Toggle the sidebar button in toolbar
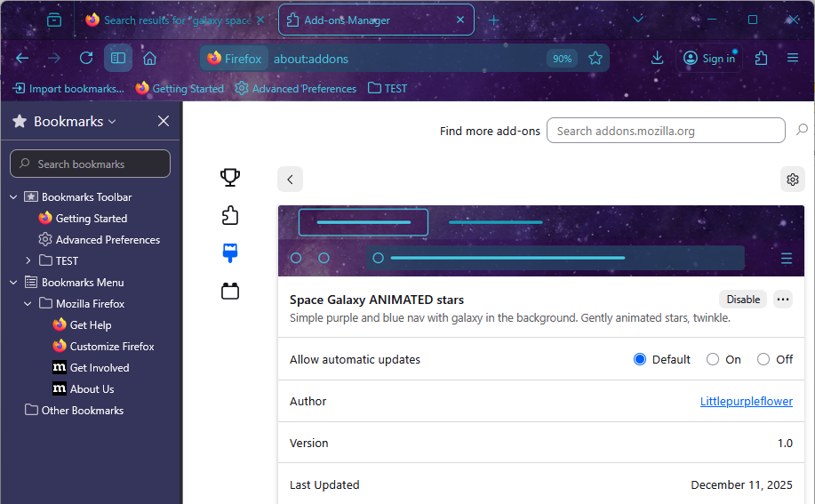This screenshot has width=815, height=504. [x=118, y=58]
